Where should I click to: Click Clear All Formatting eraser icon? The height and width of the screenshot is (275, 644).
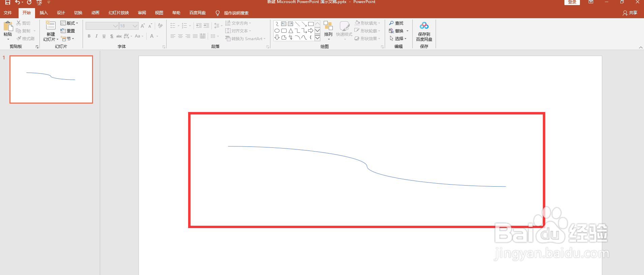pyautogui.click(x=160, y=26)
